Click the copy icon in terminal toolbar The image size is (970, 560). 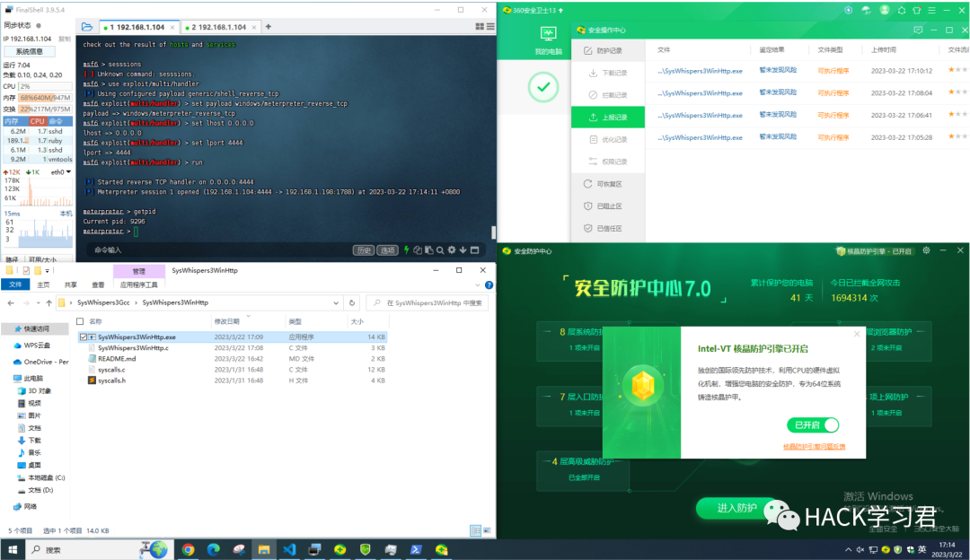click(x=418, y=249)
